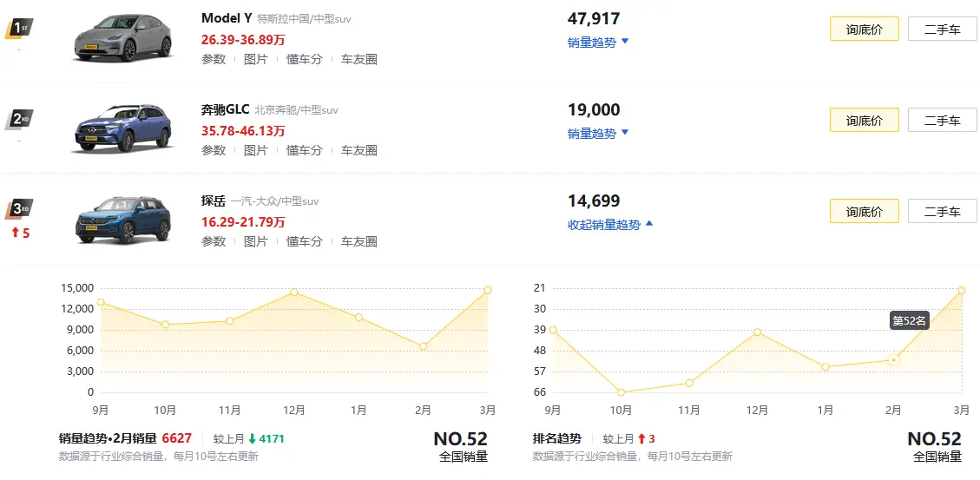The height and width of the screenshot is (480, 980).
Task: Open 车友圈 for 奔驰GLC
Action: coord(358,150)
